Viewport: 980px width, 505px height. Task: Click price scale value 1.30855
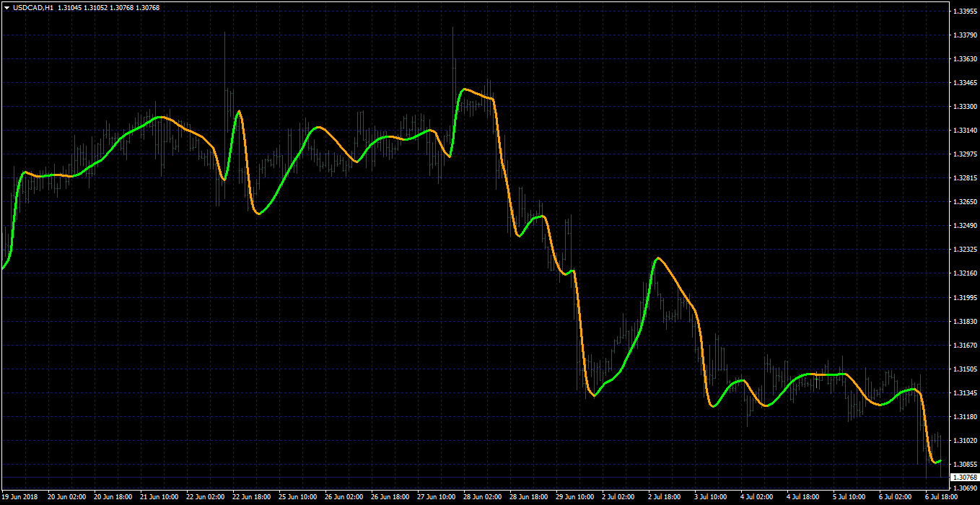(965, 465)
